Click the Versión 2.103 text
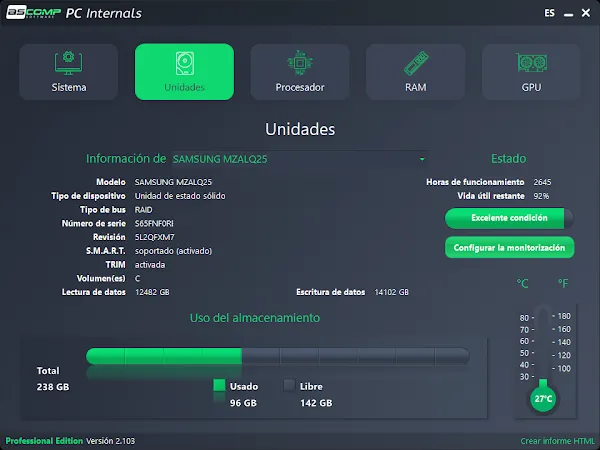This screenshot has height=450, width=600. point(111,441)
